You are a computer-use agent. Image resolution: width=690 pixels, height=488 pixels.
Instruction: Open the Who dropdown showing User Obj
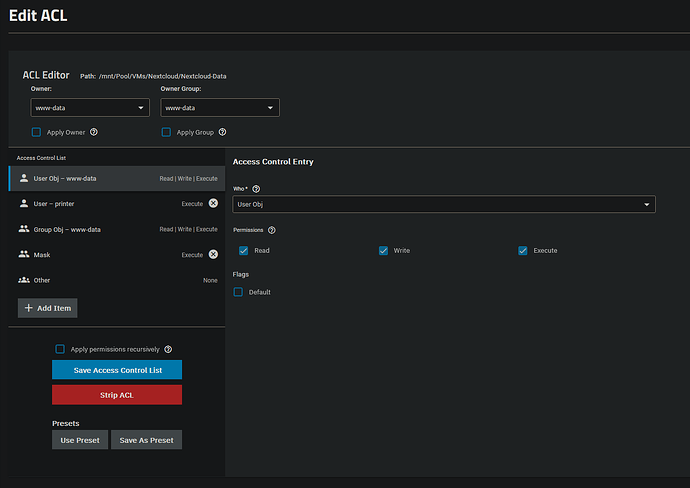[x=444, y=204]
